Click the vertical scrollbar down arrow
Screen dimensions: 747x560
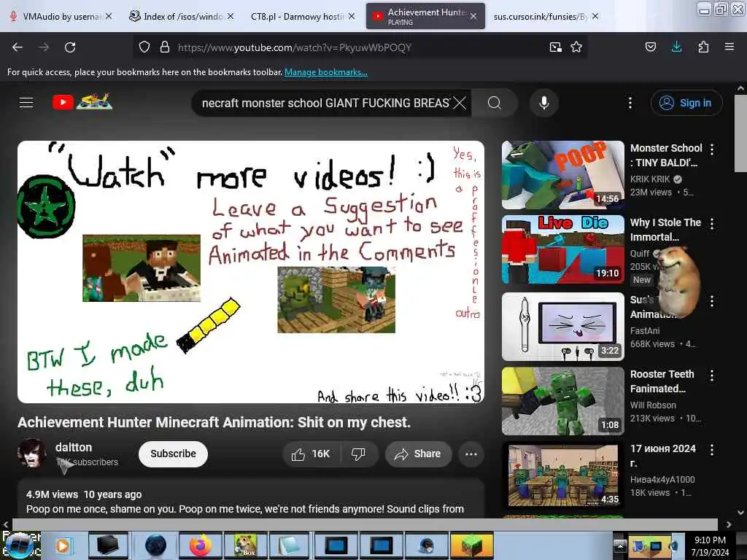click(740, 513)
